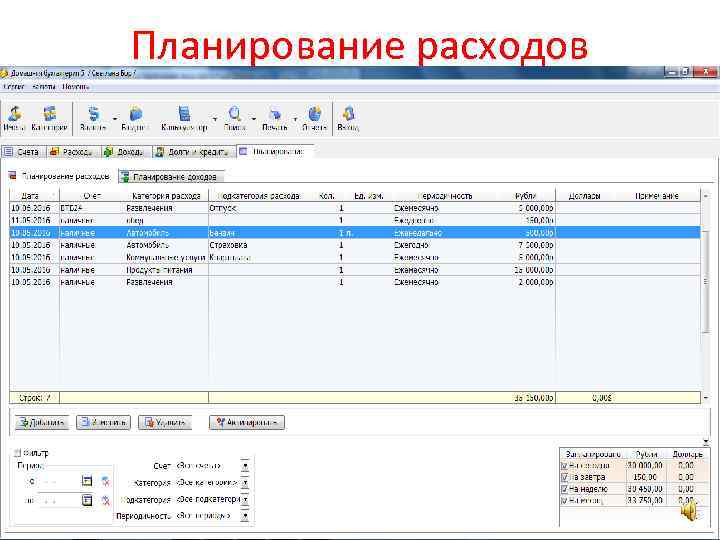Open the Сервис menu
The image size is (720, 540).
point(13,87)
